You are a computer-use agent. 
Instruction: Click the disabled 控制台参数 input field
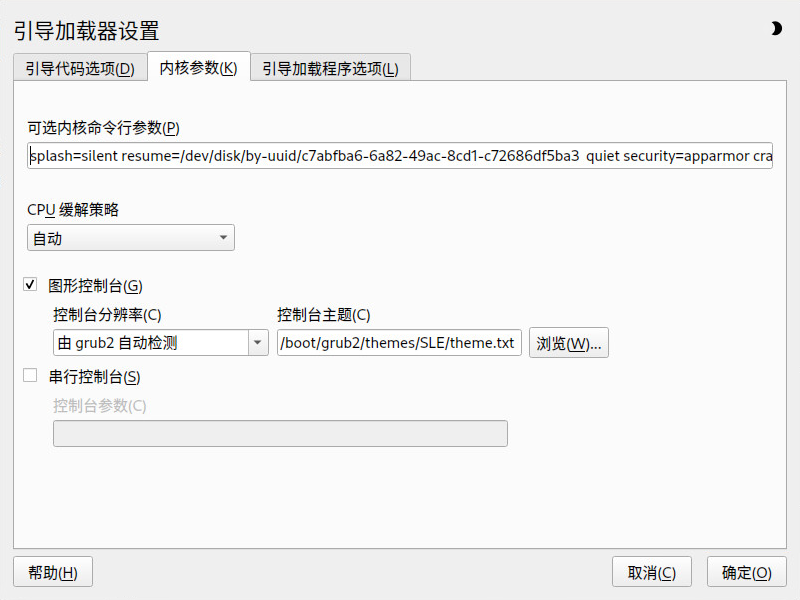[280, 433]
